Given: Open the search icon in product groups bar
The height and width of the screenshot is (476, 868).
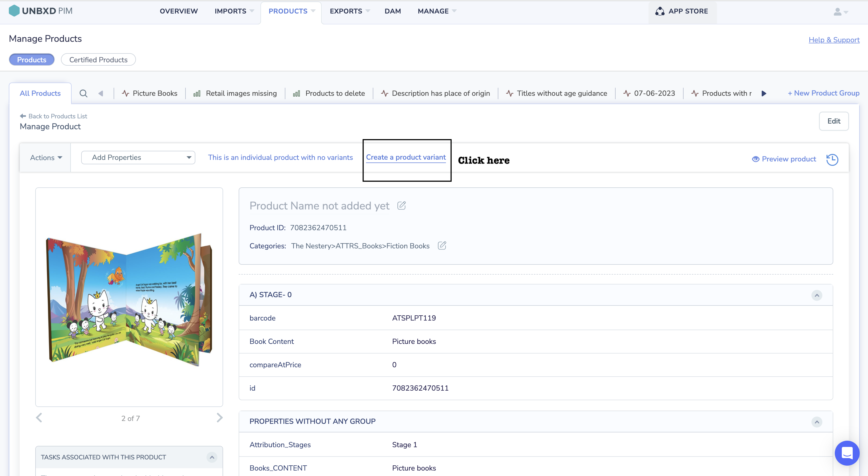Looking at the screenshot, I should 84,93.
